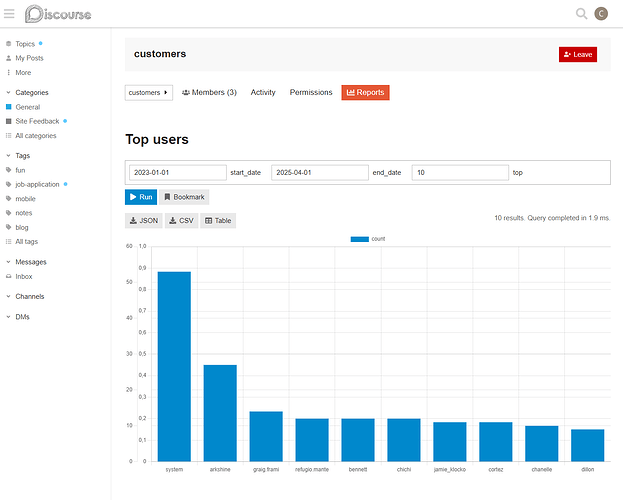Open the job-application tag link
The height and width of the screenshot is (500, 623).
coord(37,184)
